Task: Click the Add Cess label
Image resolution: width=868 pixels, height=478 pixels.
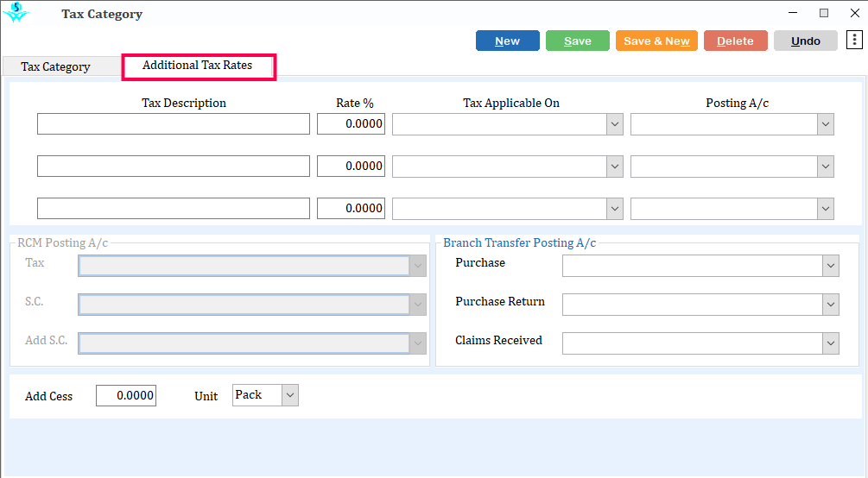Action: [x=48, y=396]
